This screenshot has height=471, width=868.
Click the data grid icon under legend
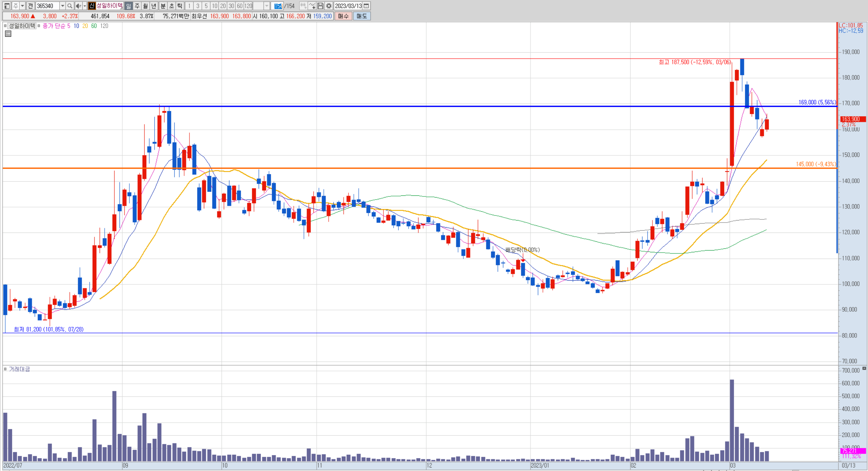pos(8,34)
